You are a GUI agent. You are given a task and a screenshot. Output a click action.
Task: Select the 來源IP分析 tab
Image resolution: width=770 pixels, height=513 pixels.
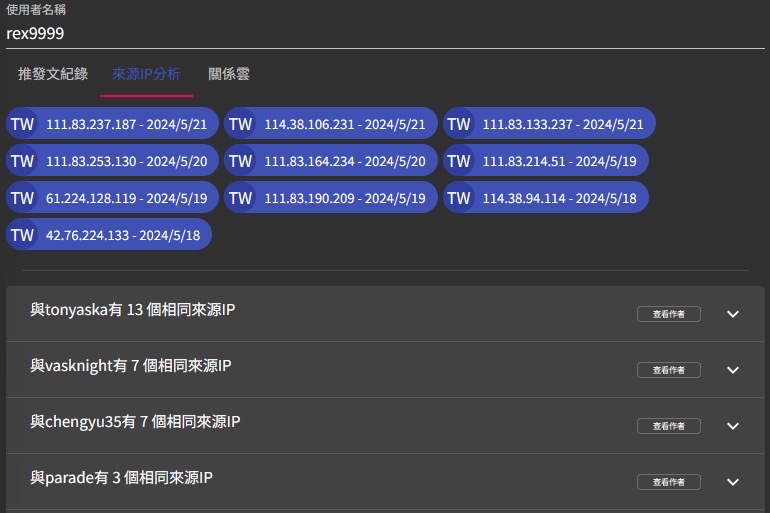[146, 74]
